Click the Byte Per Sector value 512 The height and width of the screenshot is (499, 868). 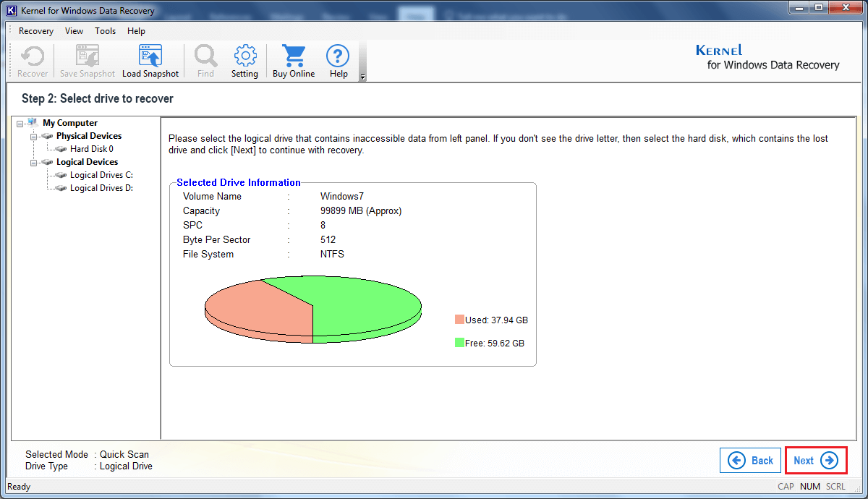coord(328,239)
